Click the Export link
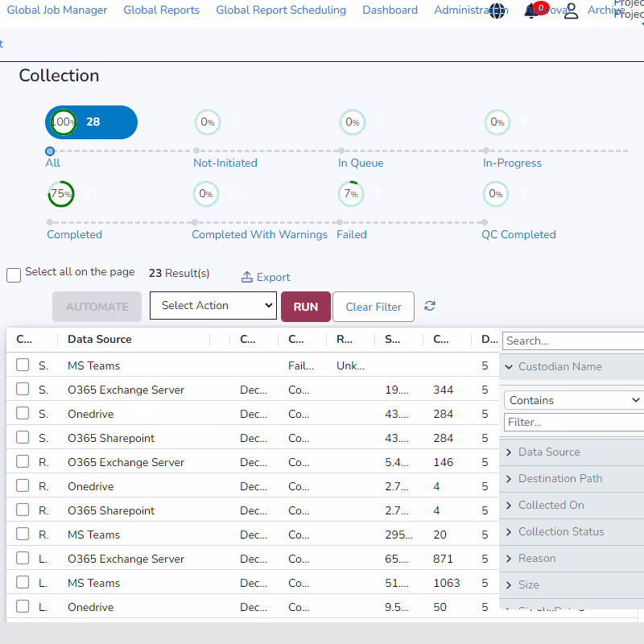 pyautogui.click(x=273, y=277)
